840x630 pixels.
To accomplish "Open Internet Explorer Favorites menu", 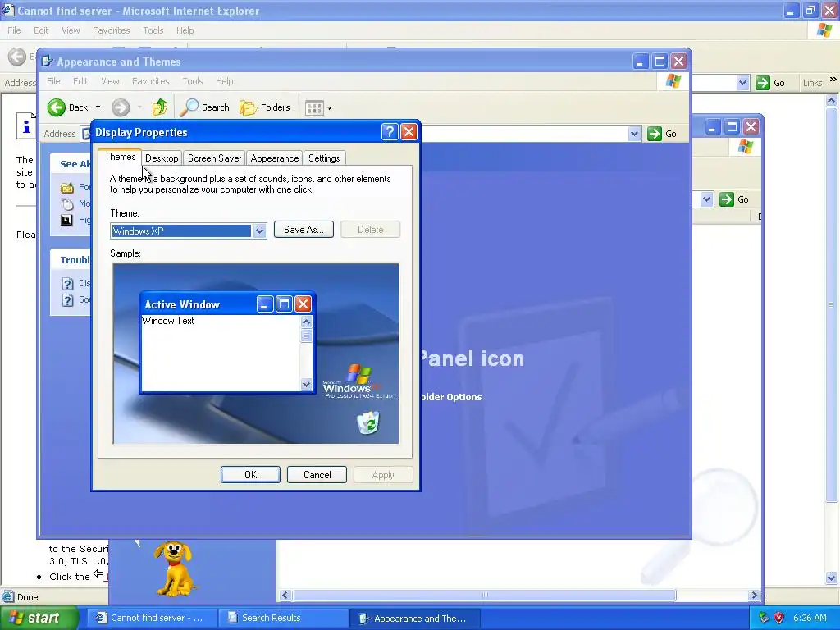I will (x=111, y=30).
